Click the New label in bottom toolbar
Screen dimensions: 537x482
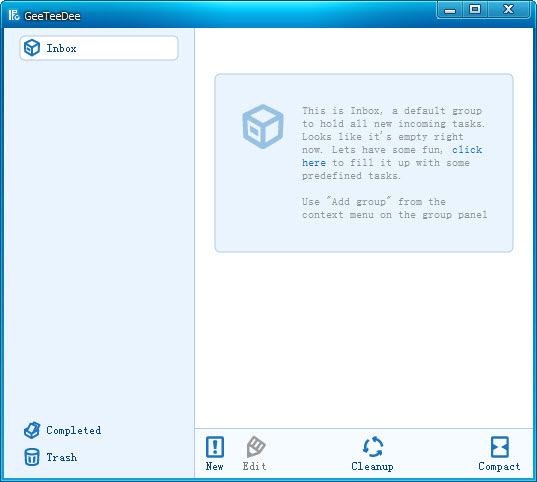tap(214, 466)
